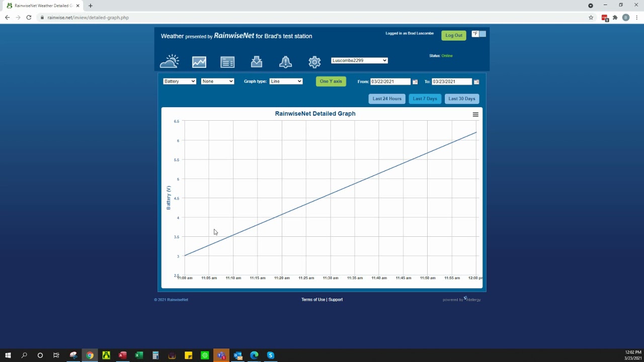
Task: Click the Log Out button
Action: [454, 35]
